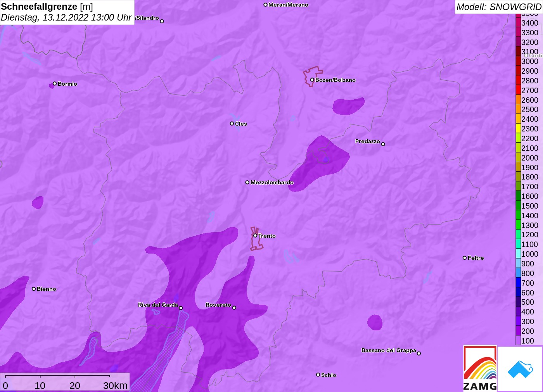The width and height of the screenshot is (543, 392).
Task: Pick the cyan 1000 legend swatch
Action: (x=518, y=254)
